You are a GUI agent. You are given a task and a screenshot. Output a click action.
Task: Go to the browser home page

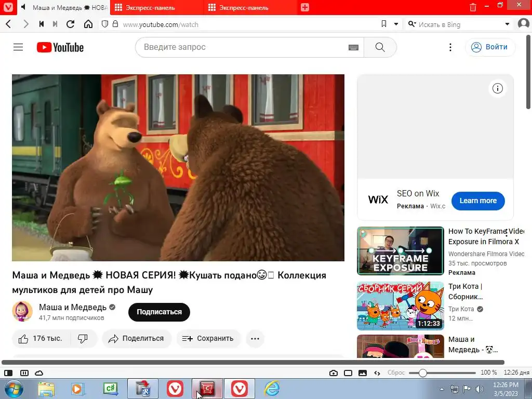[88, 24]
